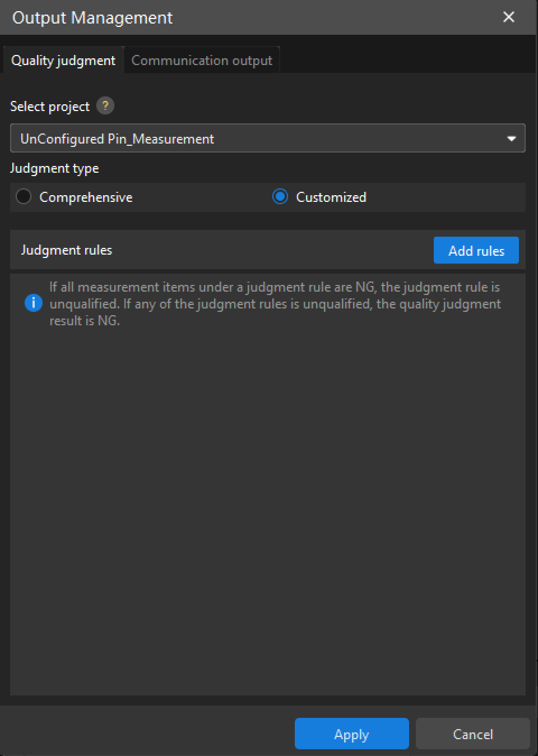Switch to the Communication output tab

(x=202, y=61)
